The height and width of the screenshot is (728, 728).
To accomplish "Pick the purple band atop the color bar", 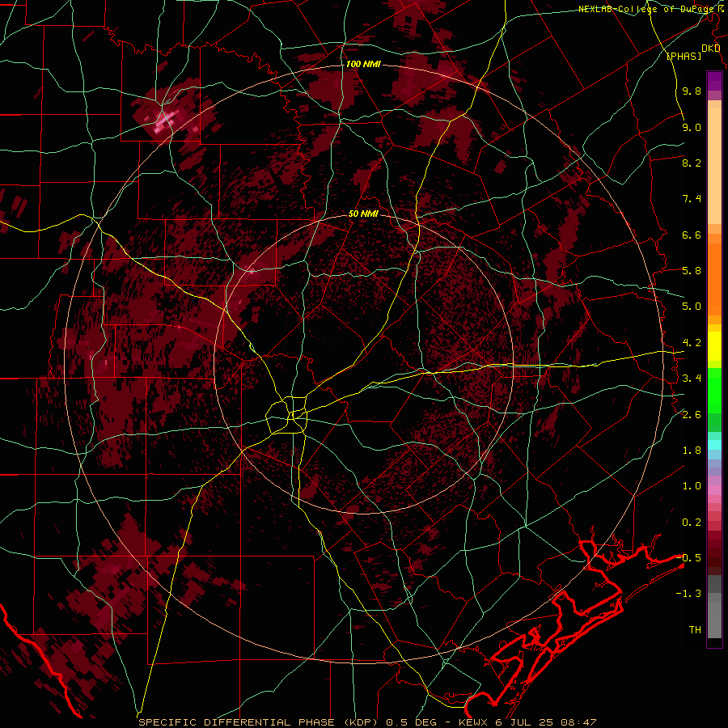I will tap(714, 81).
